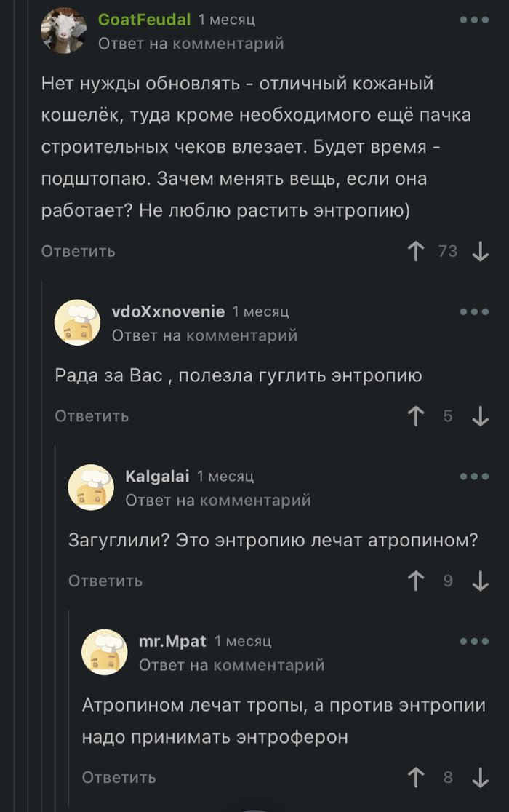Upvote GoatFeudal's comment
Image resolution: width=509 pixels, height=812 pixels.
[x=416, y=251]
